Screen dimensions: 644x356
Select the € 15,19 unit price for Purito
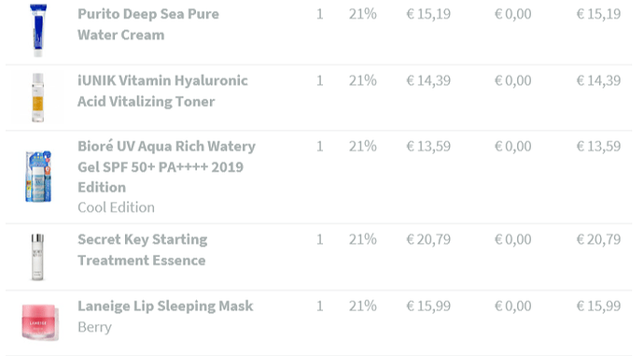[428, 14]
